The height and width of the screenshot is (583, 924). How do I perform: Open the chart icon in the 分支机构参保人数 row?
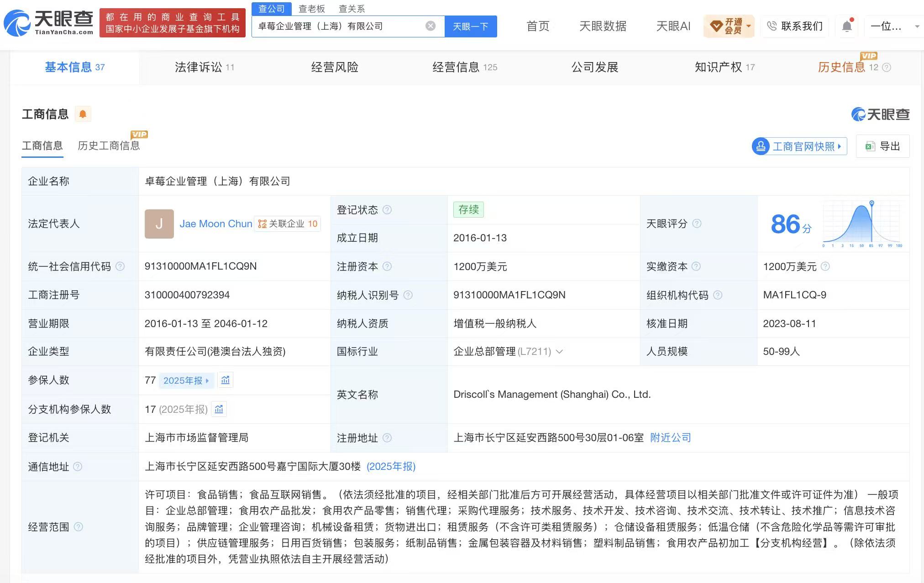point(219,409)
